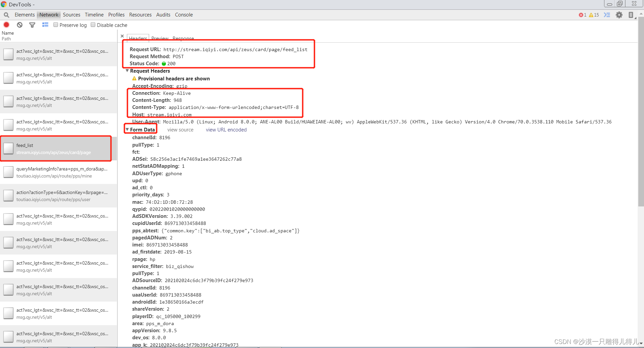This screenshot has height=348, width=644.
Task: Click the queryMarketingInfo request file icon
Action: tap(8, 172)
